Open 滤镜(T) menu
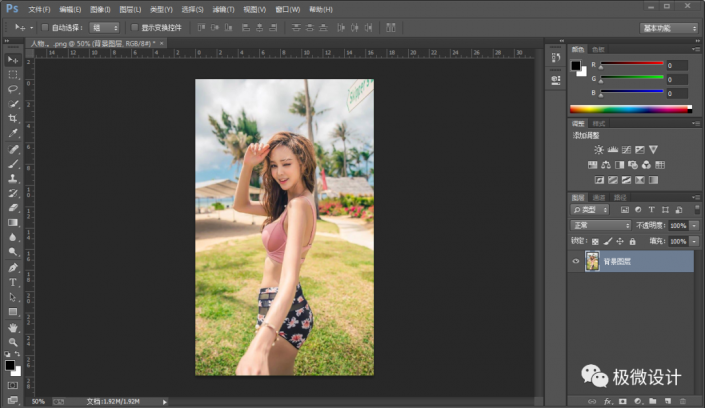 223,9
